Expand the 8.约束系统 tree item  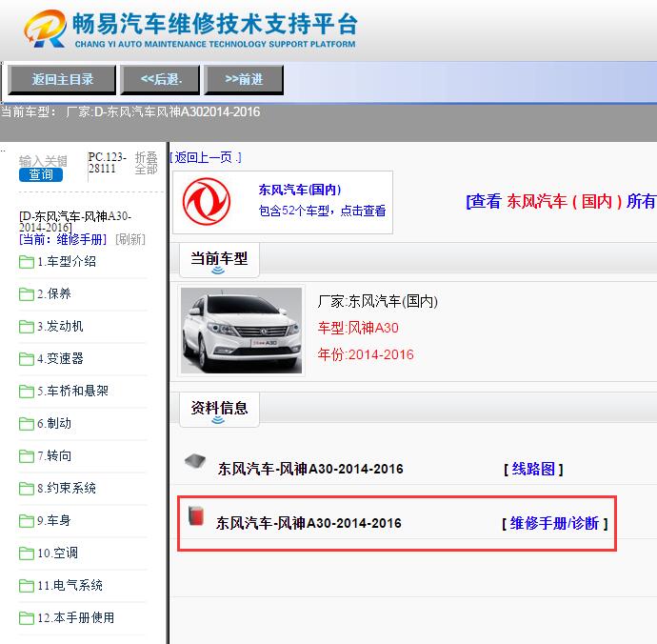coord(67,488)
